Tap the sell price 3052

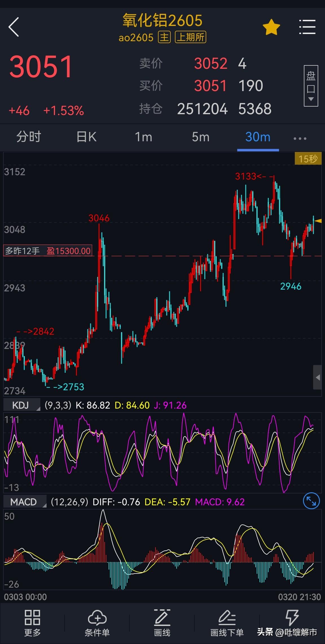pyautogui.click(x=211, y=63)
